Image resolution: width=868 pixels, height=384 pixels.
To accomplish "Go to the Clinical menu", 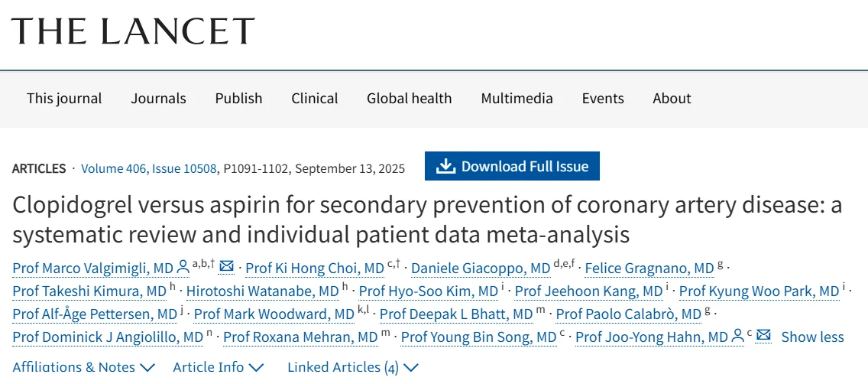I will pos(314,99).
